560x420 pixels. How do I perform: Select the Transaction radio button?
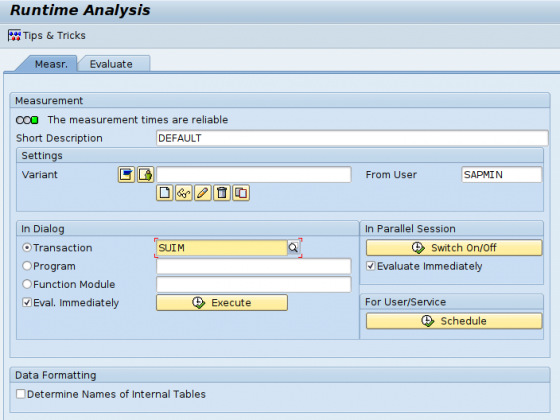click(x=27, y=248)
